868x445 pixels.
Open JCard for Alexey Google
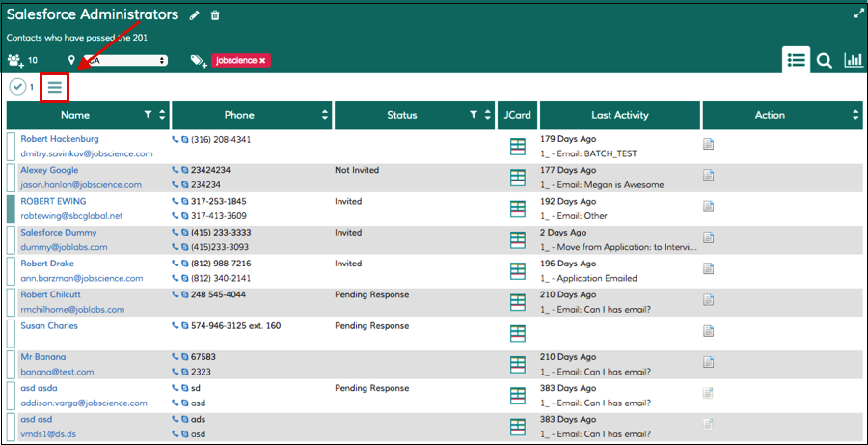point(517,178)
